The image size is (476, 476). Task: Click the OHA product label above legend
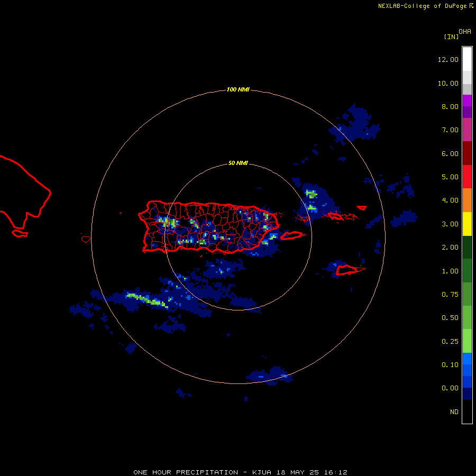465,31
